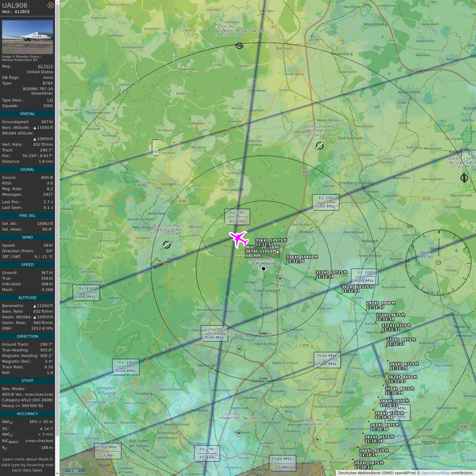Viewport: 476px width, 476px height.
Task: Select the magenta UAL906 aircraft icon
Action: (x=238, y=238)
